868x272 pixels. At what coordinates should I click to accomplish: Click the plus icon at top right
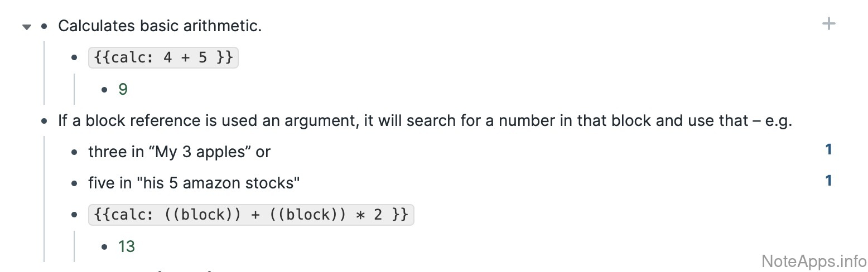(x=829, y=24)
